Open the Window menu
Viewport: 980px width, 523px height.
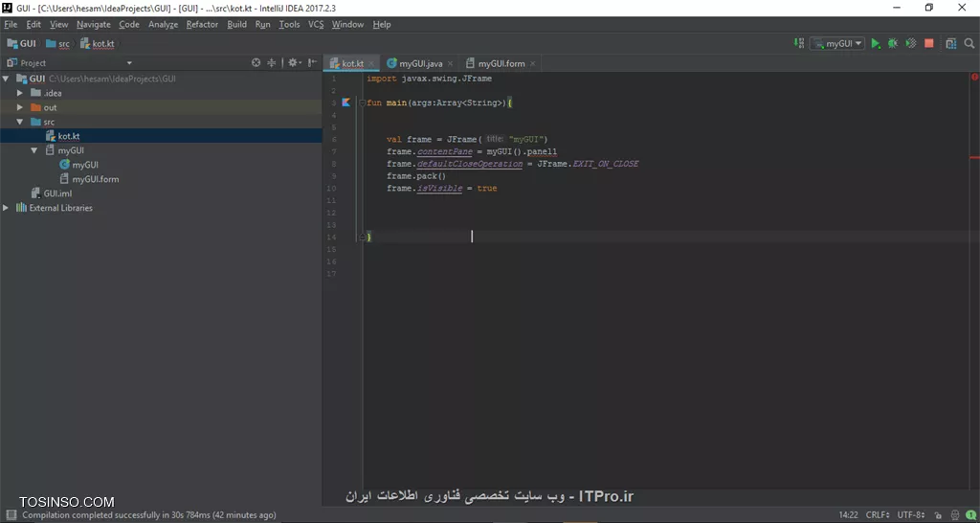pyautogui.click(x=347, y=24)
